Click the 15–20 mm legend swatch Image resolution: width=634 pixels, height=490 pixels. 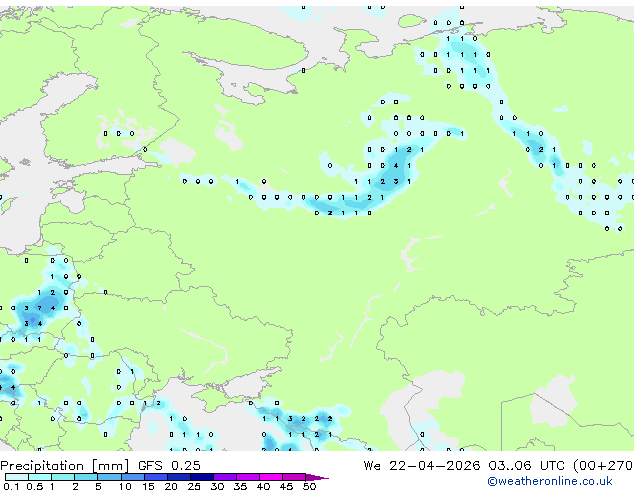coord(155,477)
